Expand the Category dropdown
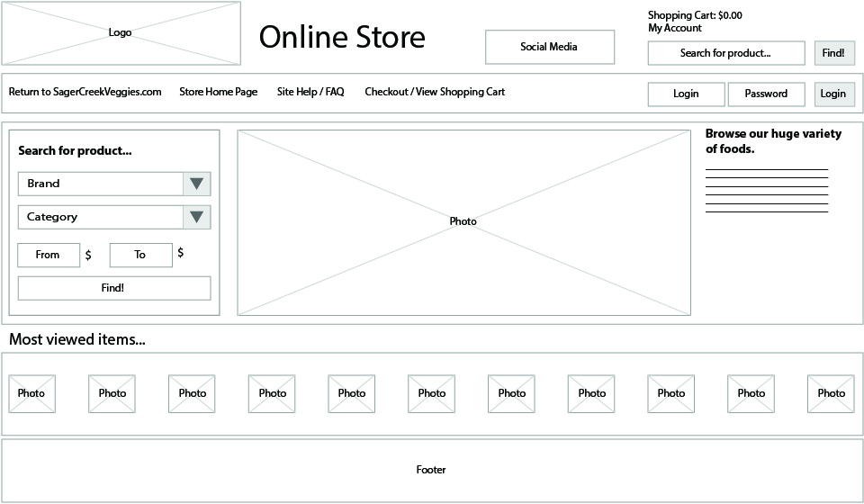This screenshot has height=504, width=864. point(196,217)
